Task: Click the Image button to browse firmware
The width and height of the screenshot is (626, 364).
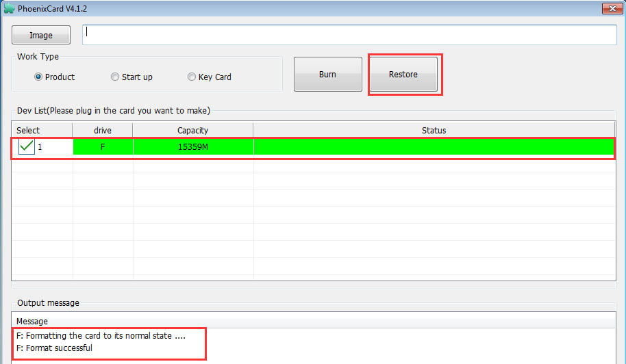Action: pos(41,35)
